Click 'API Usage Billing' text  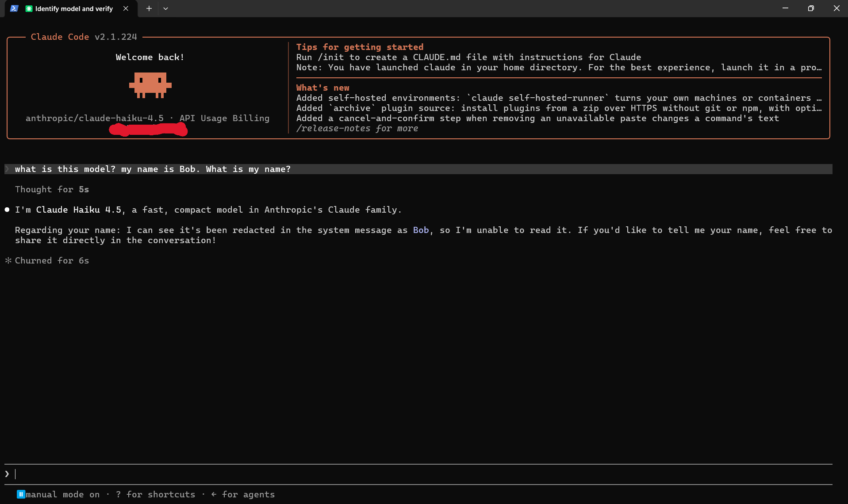pos(224,118)
